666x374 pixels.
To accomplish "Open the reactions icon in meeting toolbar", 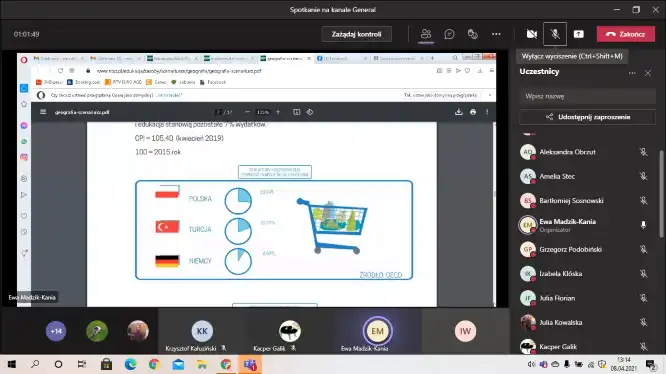I will click(472, 34).
